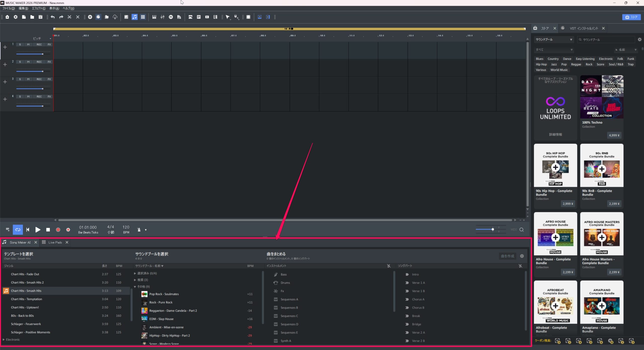Collapse the その他 (9) group

135,287
